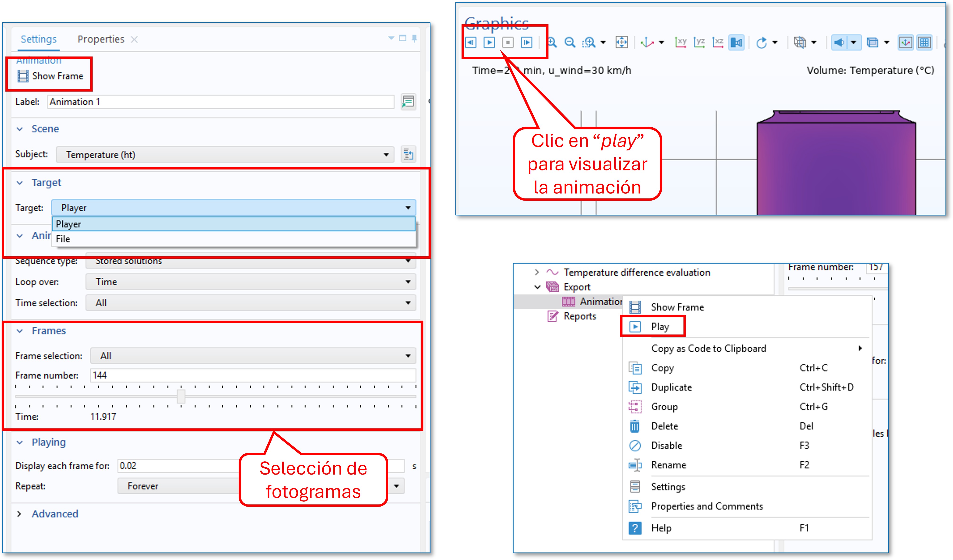
Task: Switch to the Properties tab
Action: point(101,39)
